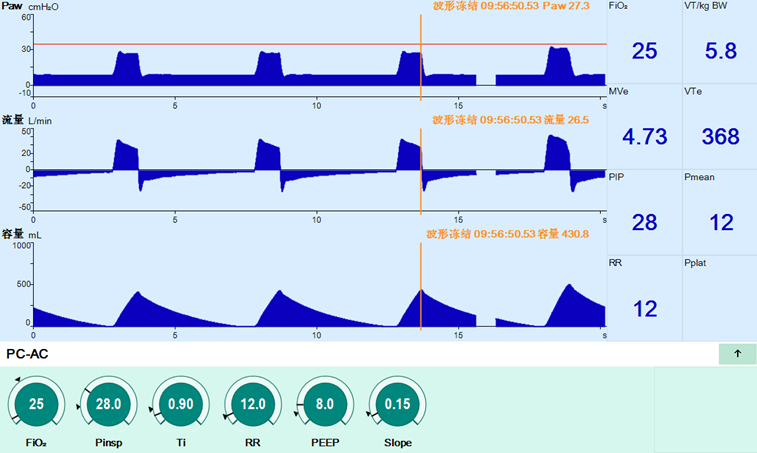Open the Pmean value 12 tile
This screenshot has height=453, width=757.
click(720, 212)
